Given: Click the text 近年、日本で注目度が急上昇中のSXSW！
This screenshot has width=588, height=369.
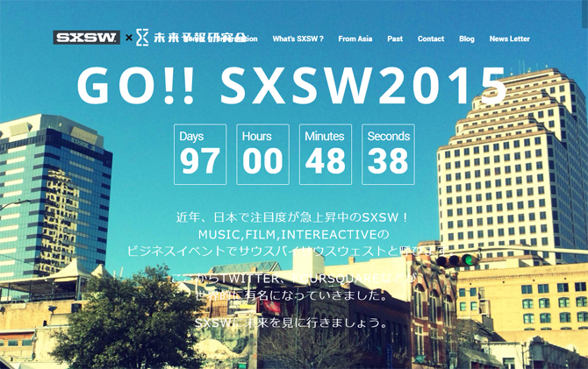Looking at the screenshot, I should tap(293, 217).
